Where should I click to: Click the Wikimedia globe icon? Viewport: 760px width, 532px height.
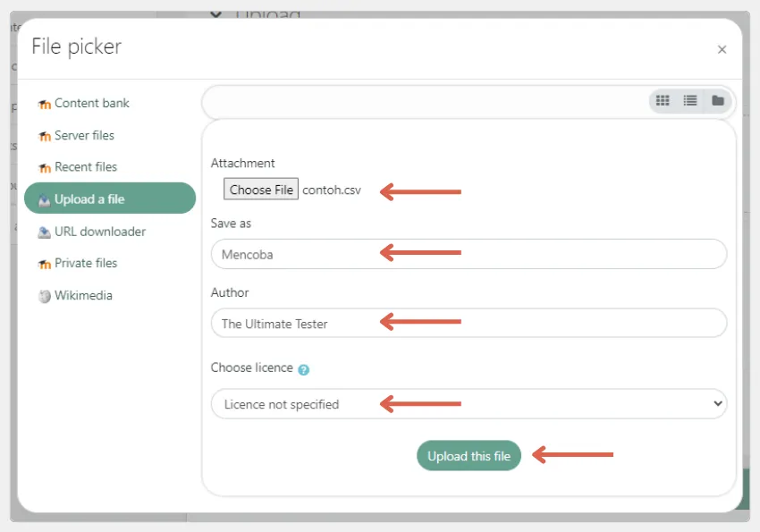click(x=45, y=295)
